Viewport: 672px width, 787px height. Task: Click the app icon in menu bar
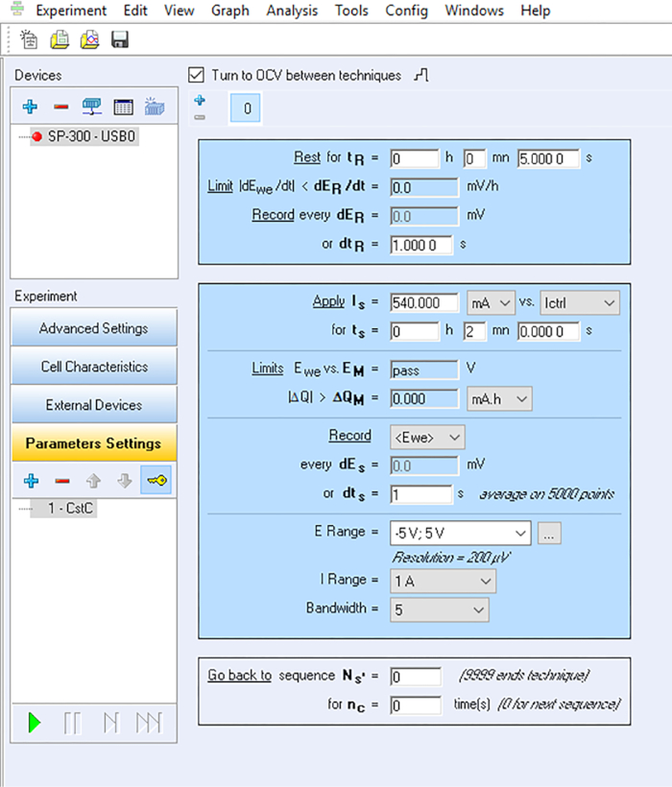17,9
